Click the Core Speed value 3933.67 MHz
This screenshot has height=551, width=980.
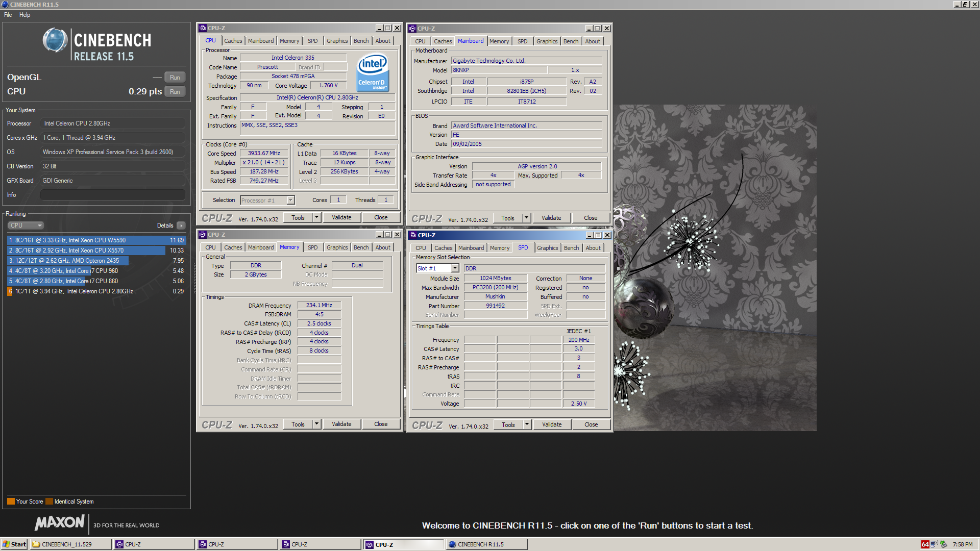(x=264, y=153)
